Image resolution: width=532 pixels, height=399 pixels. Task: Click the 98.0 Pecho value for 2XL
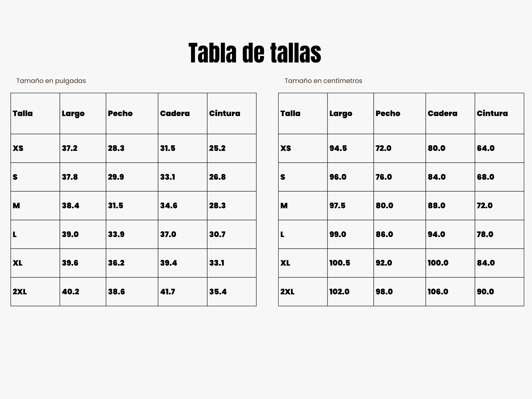click(x=384, y=292)
